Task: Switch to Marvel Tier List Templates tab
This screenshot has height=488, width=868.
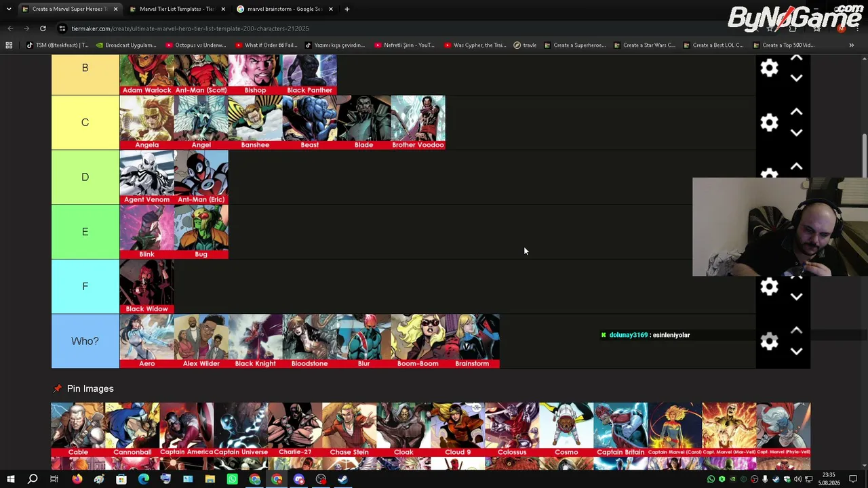Action: coord(176,9)
